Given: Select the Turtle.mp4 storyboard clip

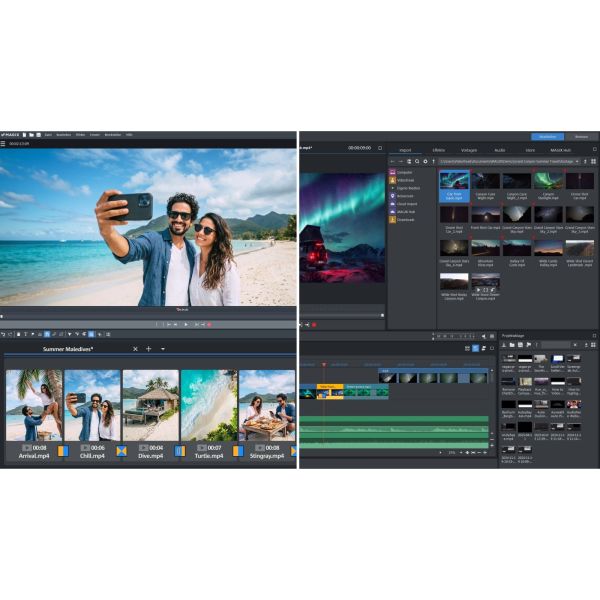Looking at the screenshot, I should (x=209, y=405).
